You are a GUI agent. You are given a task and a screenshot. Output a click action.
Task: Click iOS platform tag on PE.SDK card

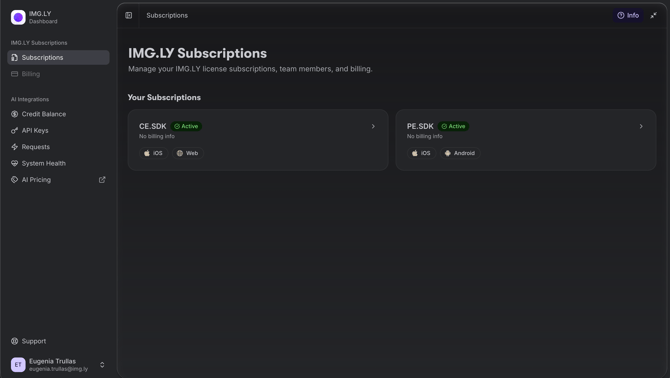pyautogui.click(x=421, y=153)
